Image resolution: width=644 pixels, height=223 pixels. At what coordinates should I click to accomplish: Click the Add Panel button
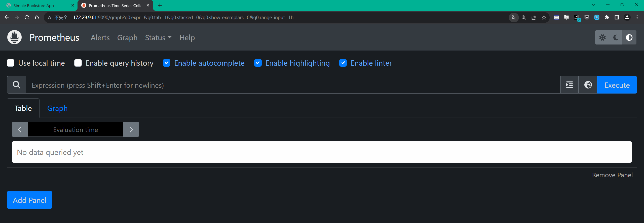[29, 200]
